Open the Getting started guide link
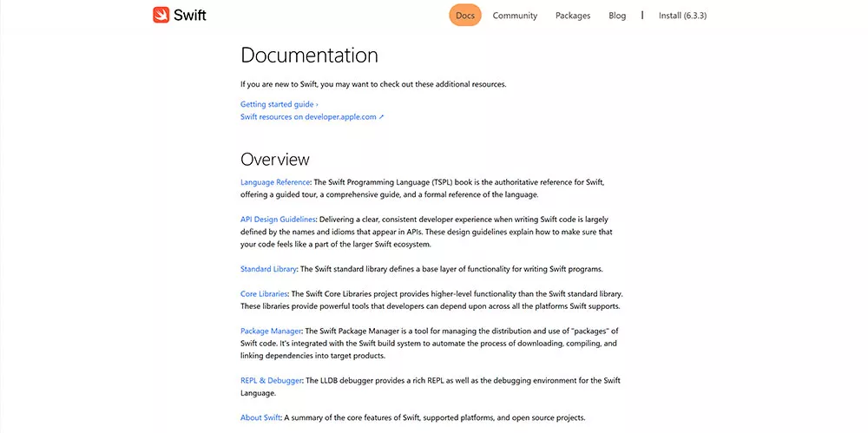The height and width of the screenshot is (433, 868). tap(279, 104)
